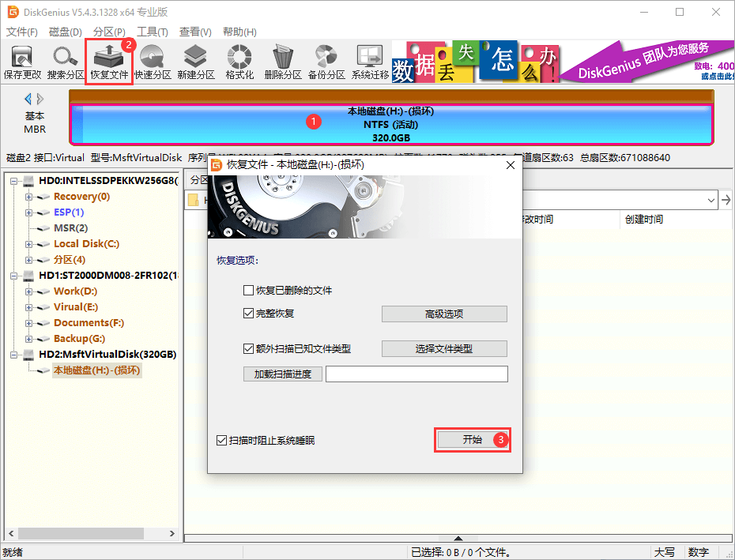Toggle prevent system sleep during scan checkbox
Screen dimensions: 735x560
point(222,441)
